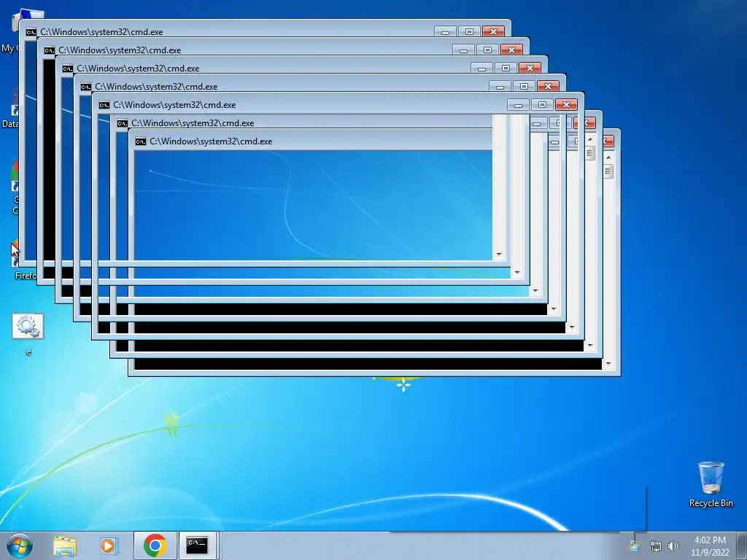Click system icon of the last cascaded cmd window
The height and width of the screenshot is (560, 747).
(x=141, y=141)
